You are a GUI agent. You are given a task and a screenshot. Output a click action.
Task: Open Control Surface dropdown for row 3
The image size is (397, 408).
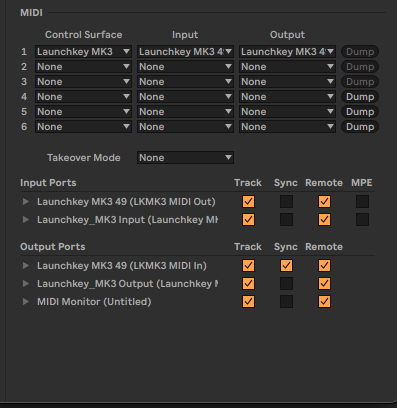click(83, 82)
